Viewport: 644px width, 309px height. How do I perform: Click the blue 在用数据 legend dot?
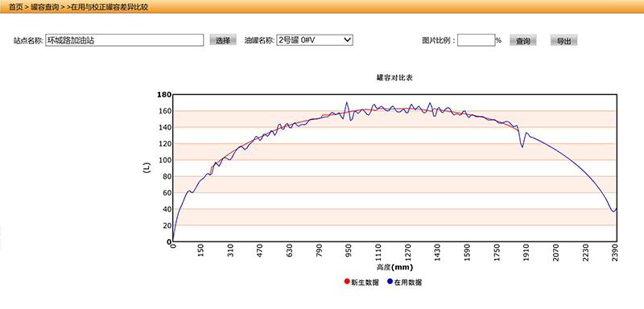[x=390, y=282]
